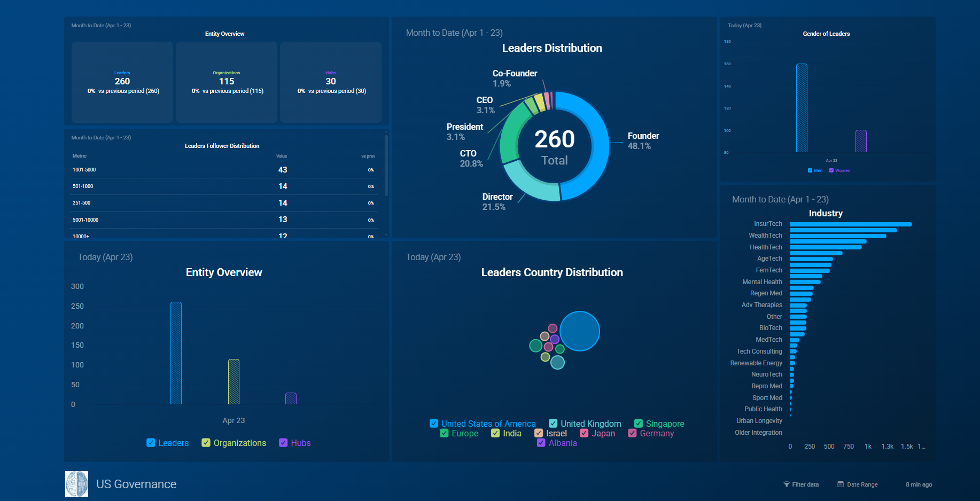980x501 pixels.
Task: Click the InsurTech bar in Industry chart
Action: click(x=851, y=224)
